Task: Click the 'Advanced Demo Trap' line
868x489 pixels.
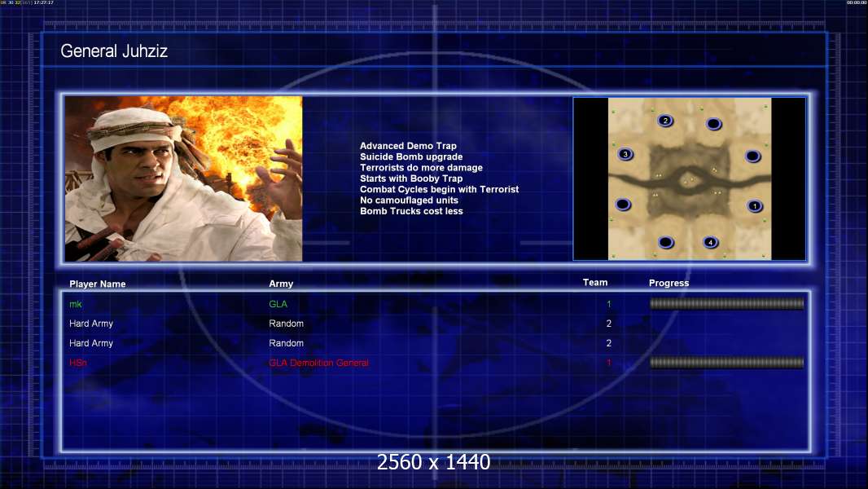Action: click(x=408, y=146)
